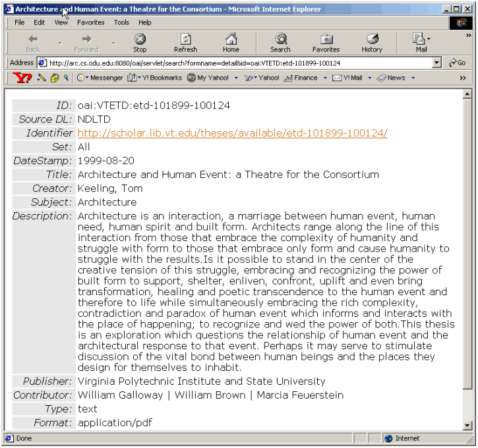478x448 pixels.
Task: Click contributor name Marcia Feuerstein
Action: pyautogui.click(x=300, y=395)
